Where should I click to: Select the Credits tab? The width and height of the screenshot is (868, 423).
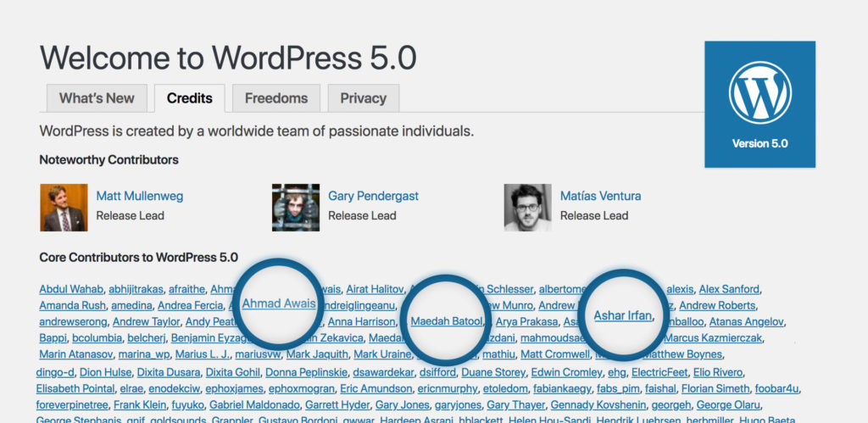189,98
